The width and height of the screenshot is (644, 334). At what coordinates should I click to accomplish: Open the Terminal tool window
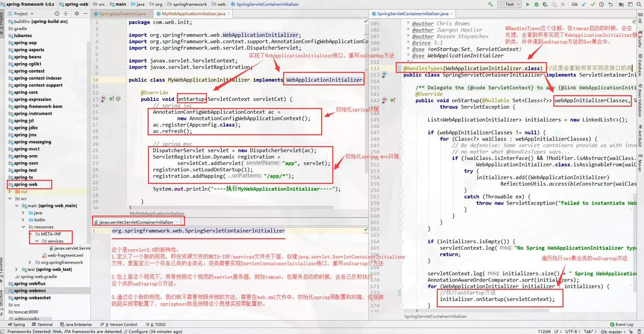click(41, 324)
